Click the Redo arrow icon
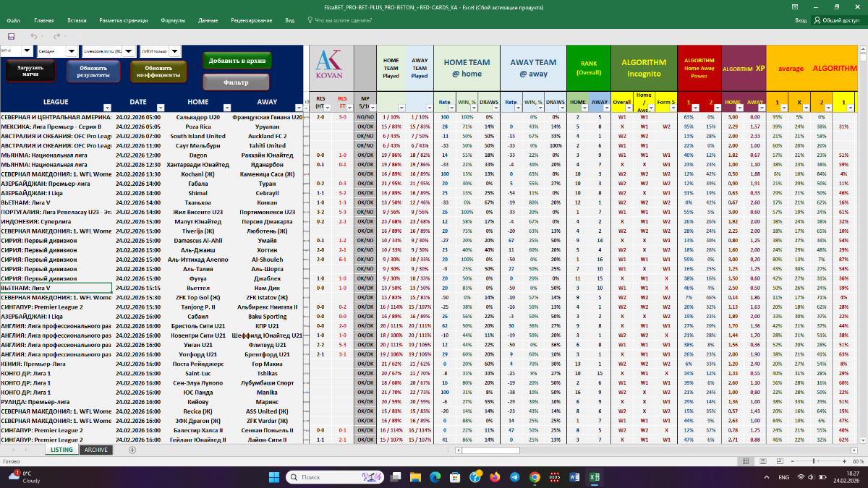 [x=56, y=36]
